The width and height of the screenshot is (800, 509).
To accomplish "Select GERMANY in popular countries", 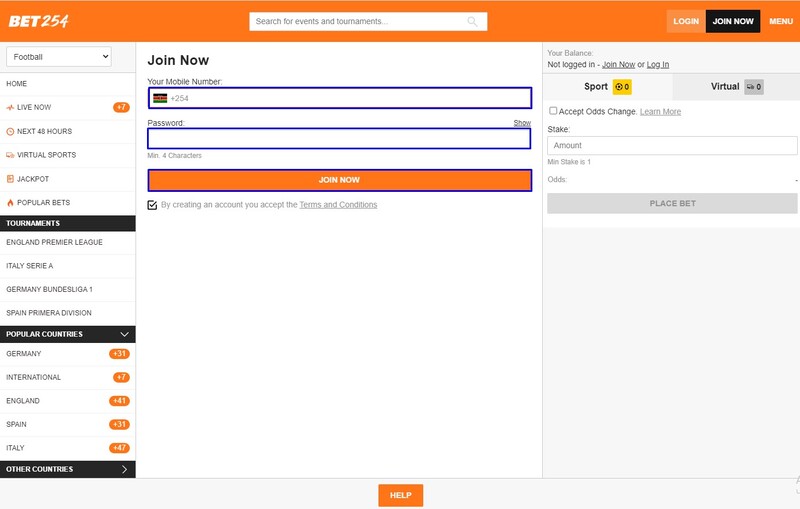I will coord(67,353).
